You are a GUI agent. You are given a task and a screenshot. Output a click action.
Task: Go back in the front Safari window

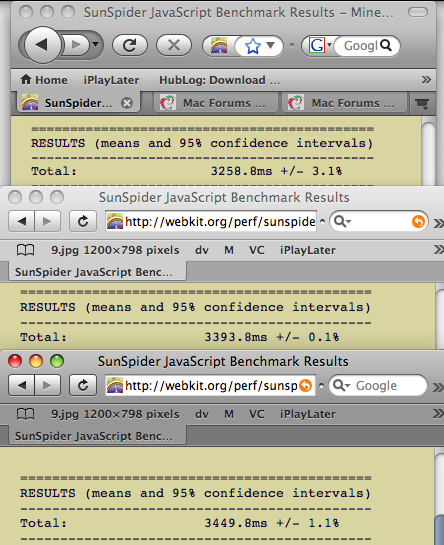point(22,385)
